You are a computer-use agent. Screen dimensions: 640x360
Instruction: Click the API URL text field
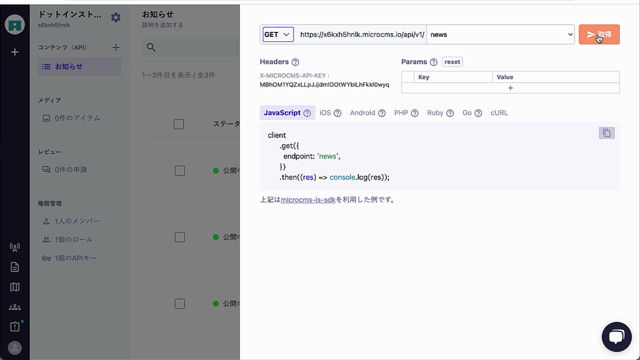tap(362, 35)
